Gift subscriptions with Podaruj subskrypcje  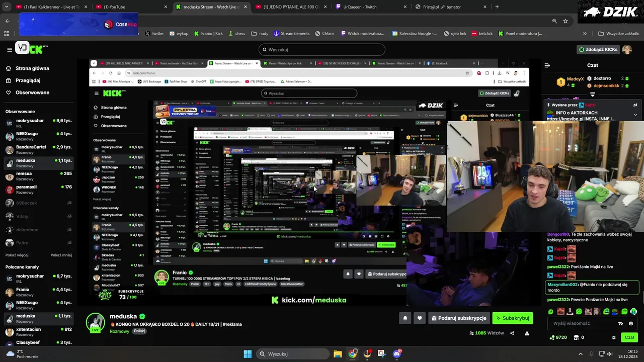[x=459, y=318]
